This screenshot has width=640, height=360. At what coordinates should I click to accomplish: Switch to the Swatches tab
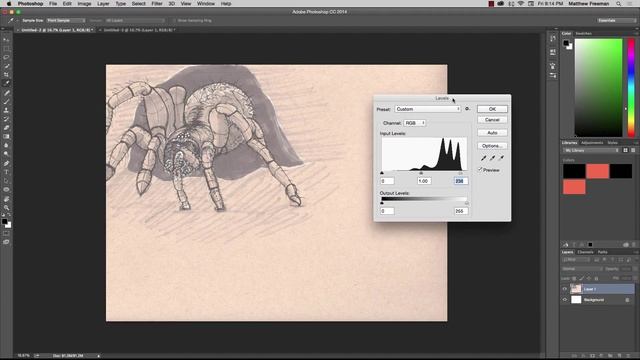583,33
